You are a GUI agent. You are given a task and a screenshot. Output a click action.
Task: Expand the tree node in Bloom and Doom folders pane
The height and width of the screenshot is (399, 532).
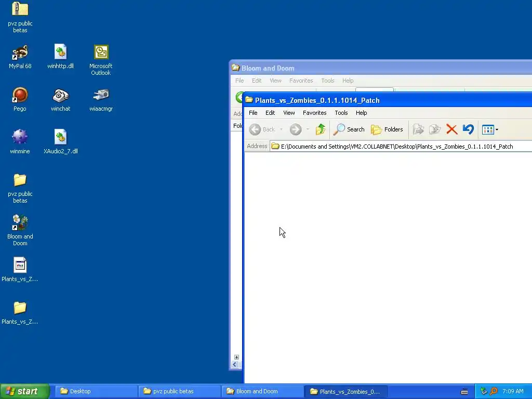(236, 357)
